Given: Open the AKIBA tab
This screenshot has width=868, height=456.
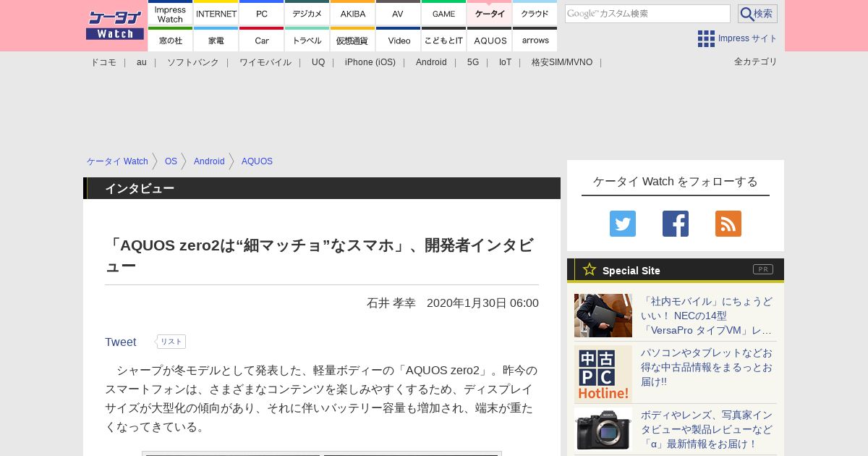Looking at the screenshot, I should click(x=353, y=13).
